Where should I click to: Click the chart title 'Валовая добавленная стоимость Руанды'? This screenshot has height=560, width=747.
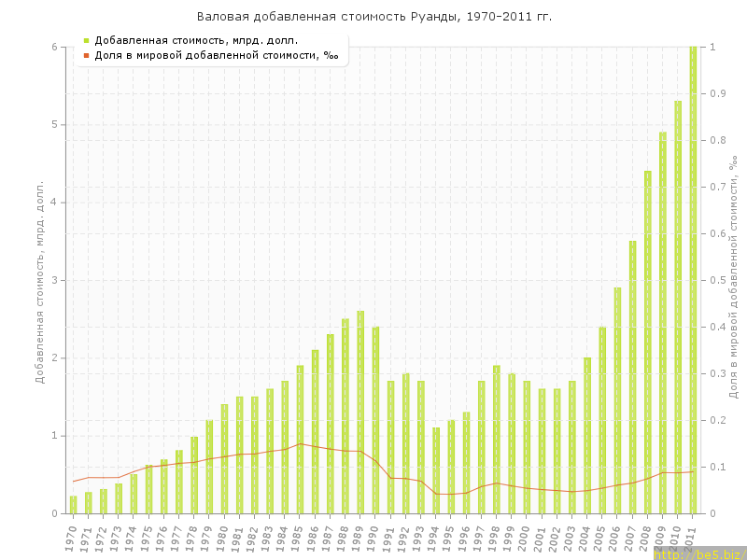(x=373, y=17)
